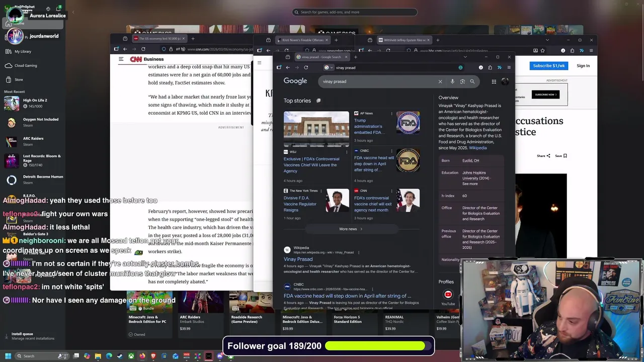The height and width of the screenshot is (362, 644).
Task: Open Google window application menu
Action: point(509,67)
